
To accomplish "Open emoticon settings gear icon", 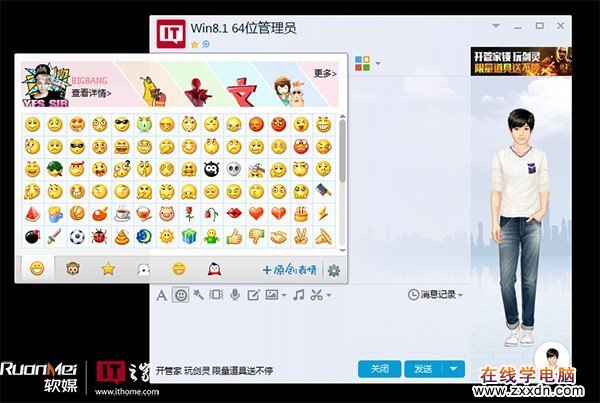I will [x=334, y=271].
